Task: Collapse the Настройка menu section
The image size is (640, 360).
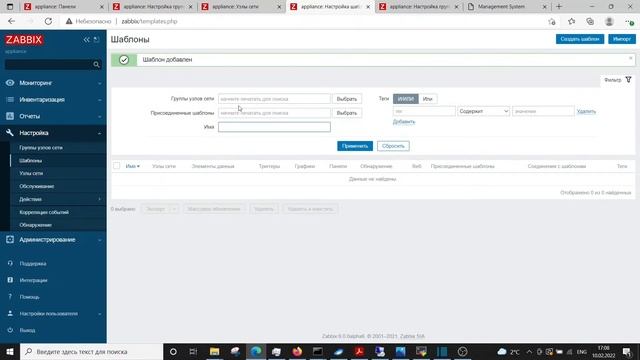Action: pyautogui.click(x=53, y=133)
